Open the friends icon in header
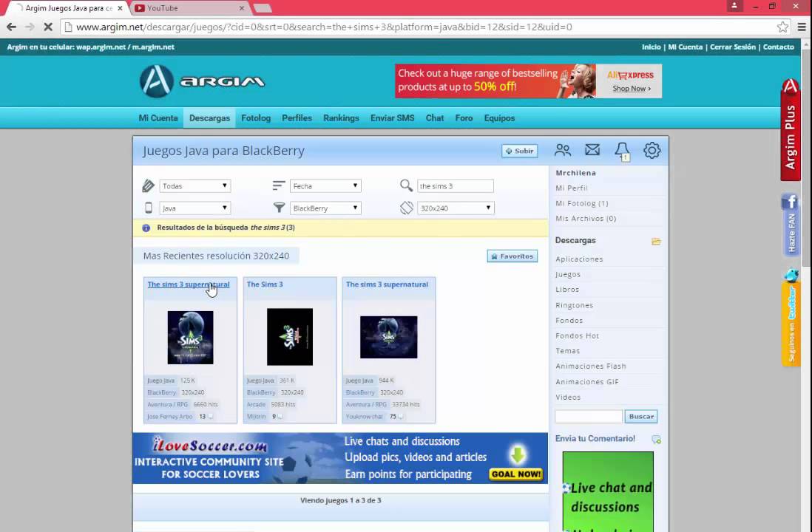 (562, 151)
